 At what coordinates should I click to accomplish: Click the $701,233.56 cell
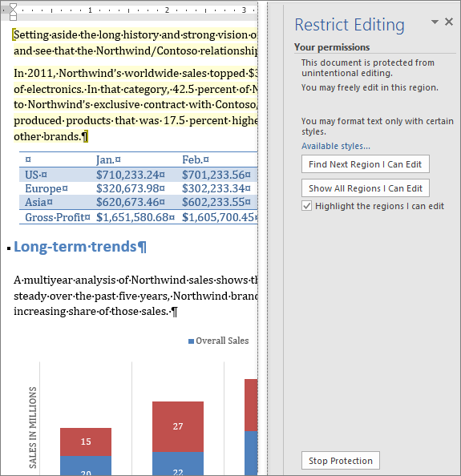point(216,175)
